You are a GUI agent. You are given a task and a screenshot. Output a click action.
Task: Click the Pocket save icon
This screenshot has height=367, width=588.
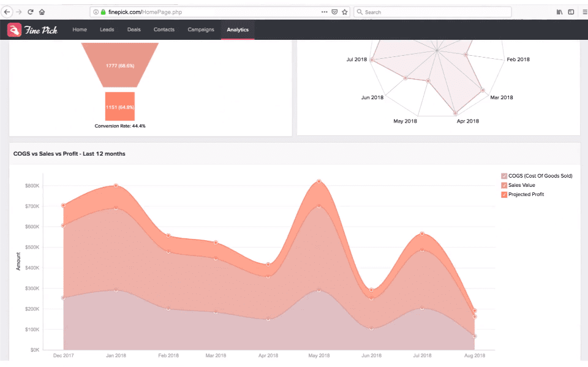click(334, 12)
